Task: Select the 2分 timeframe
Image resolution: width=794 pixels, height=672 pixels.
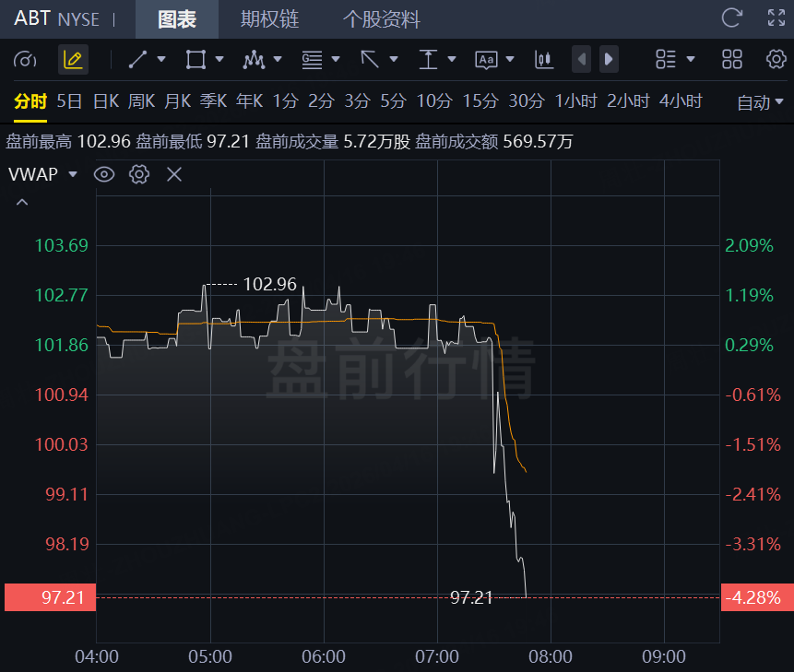Action: 322,101
